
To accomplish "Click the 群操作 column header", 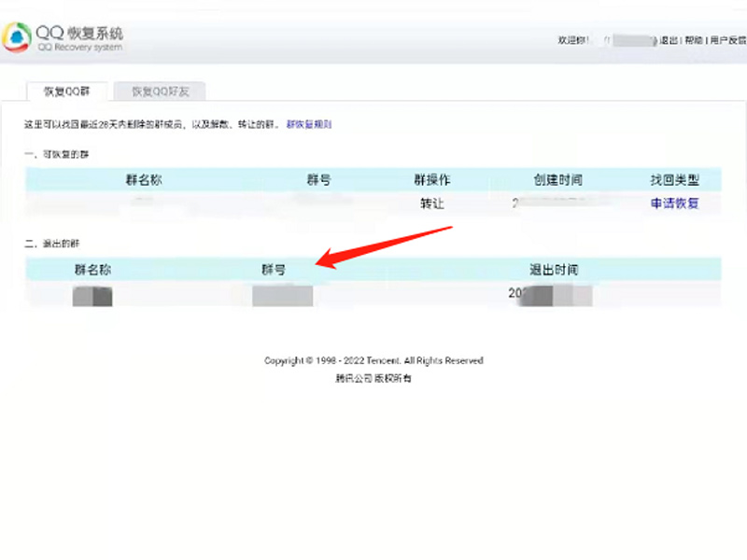I will pyautogui.click(x=431, y=180).
